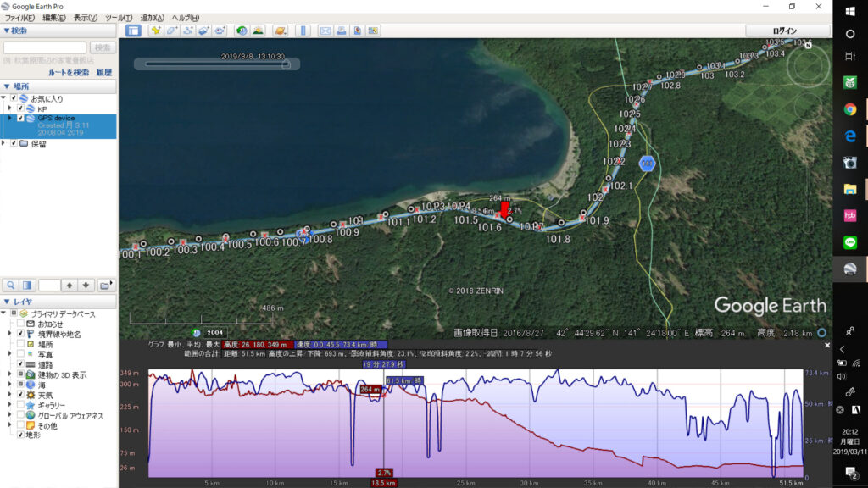This screenshot has width=868, height=488.
Task: Open the ファイル menu
Action: pos(20,18)
